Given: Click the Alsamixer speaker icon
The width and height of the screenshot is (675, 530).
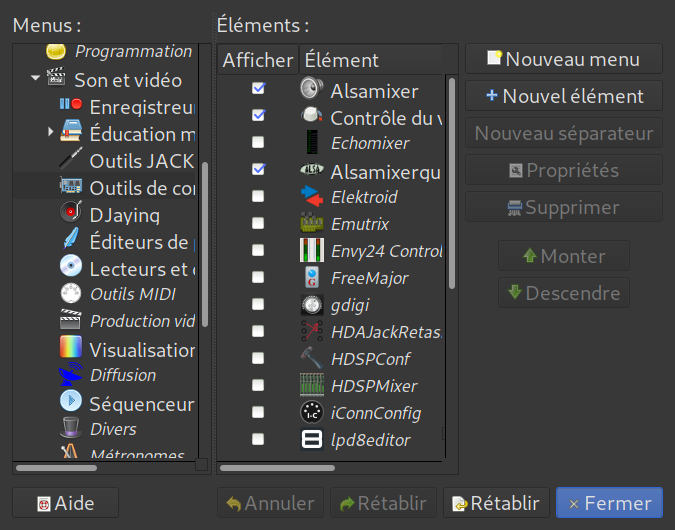Looking at the screenshot, I should pos(312,89).
